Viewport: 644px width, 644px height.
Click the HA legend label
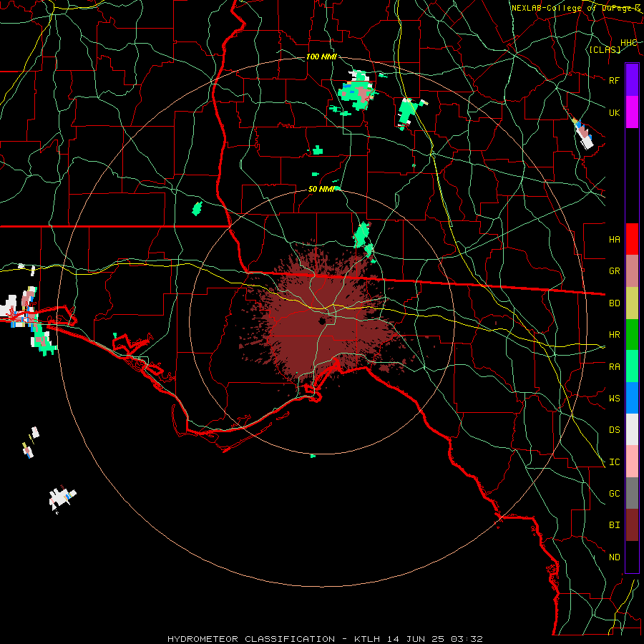[615, 239]
